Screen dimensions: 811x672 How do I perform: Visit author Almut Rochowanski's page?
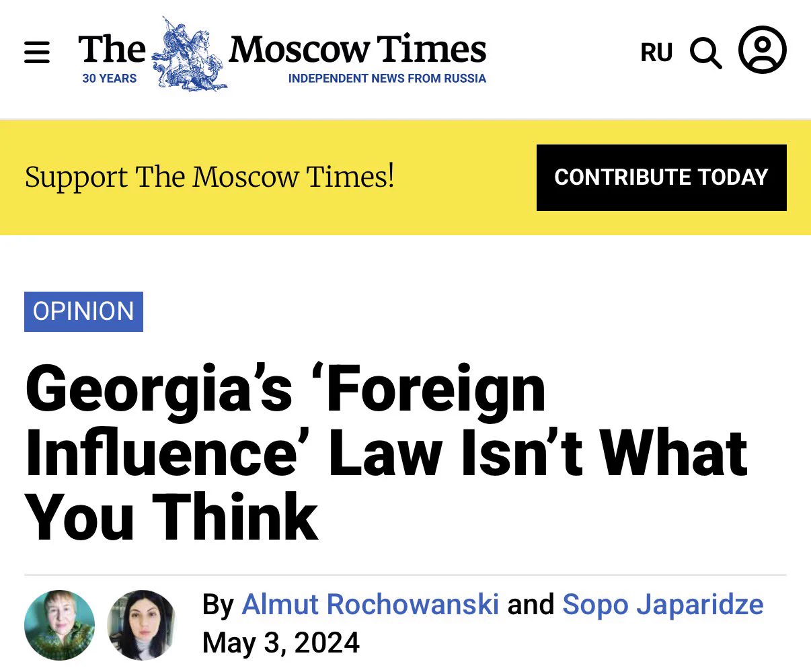(x=370, y=604)
